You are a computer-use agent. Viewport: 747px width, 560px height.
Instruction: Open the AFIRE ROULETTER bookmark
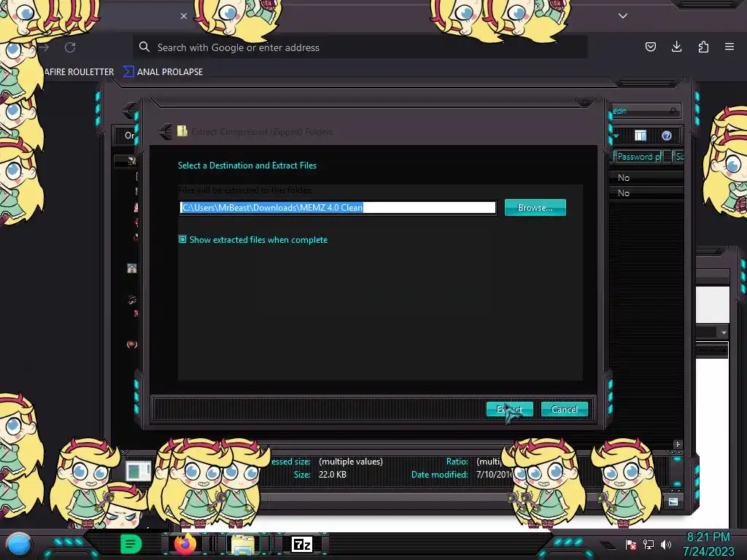click(x=79, y=72)
